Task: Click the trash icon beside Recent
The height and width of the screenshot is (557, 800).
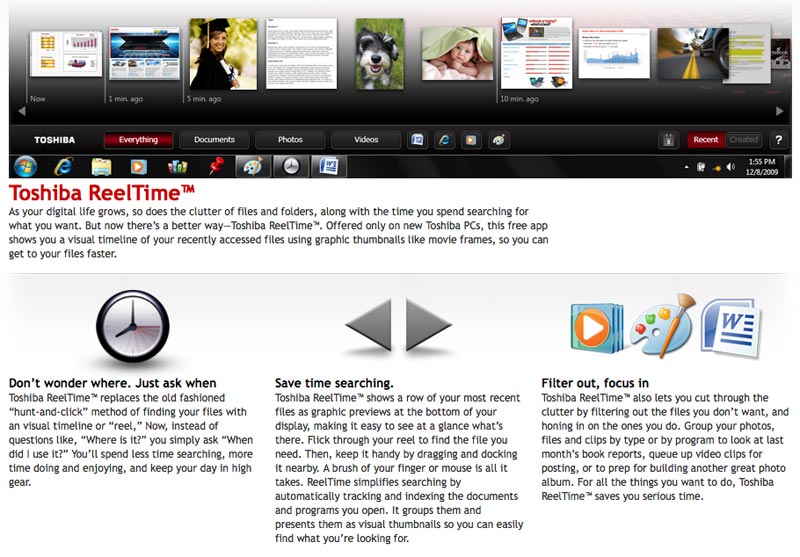Action: pos(668,140)
